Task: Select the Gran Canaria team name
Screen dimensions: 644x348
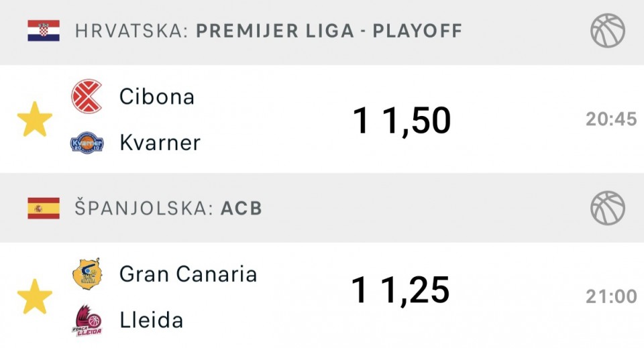Action: 188,274
